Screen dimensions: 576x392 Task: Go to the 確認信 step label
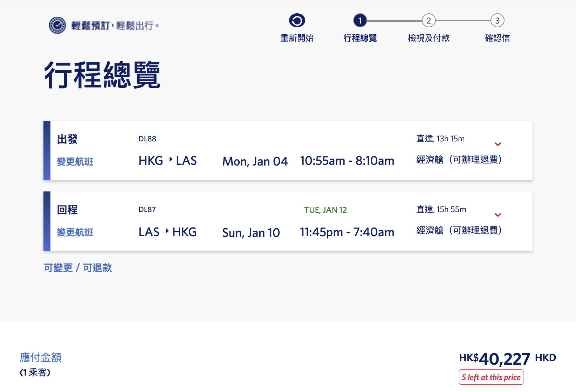tap(497, 38)
